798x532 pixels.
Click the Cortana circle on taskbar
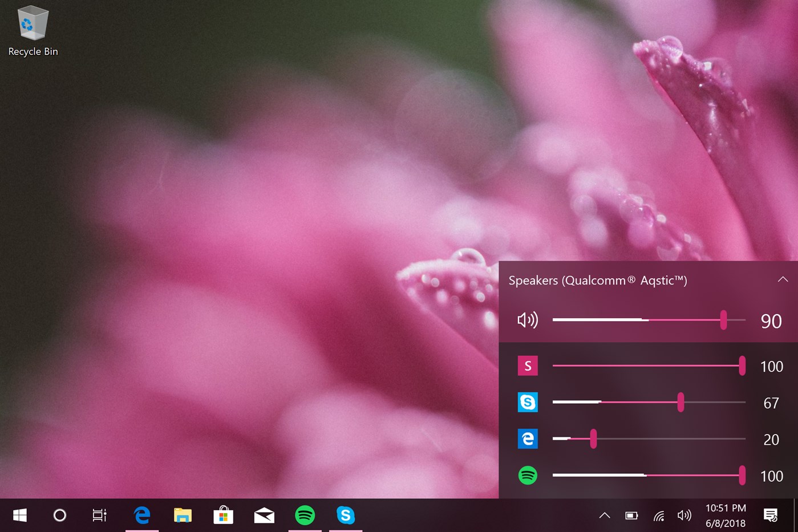60,515
